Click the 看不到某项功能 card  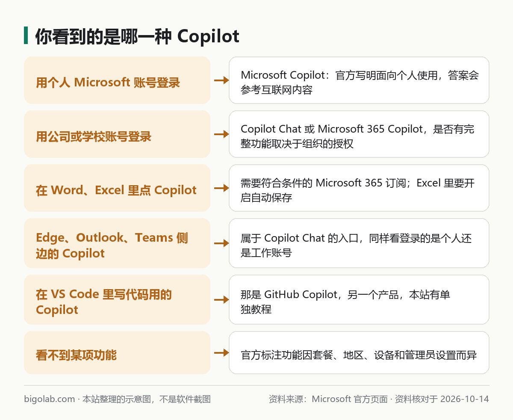point(117,352)
